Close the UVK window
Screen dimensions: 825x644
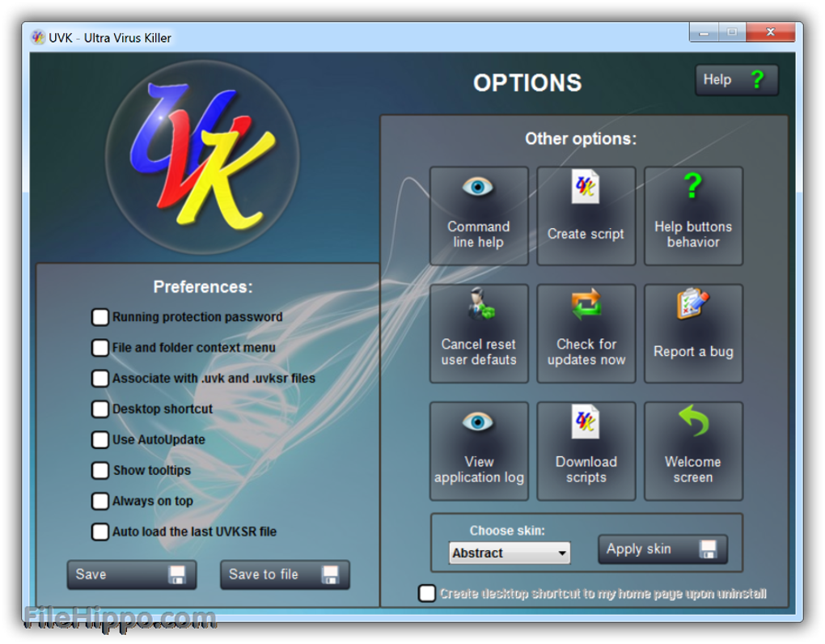point(770,32)
